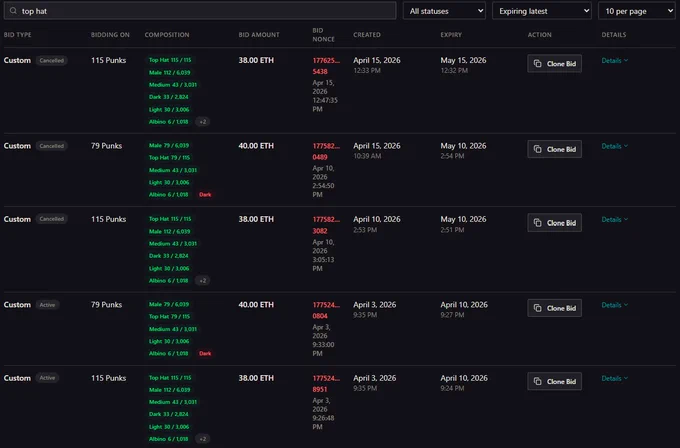Click the EXPIRY column header
680x448 pixels.
pyautogui.click(x=451, y=35)
